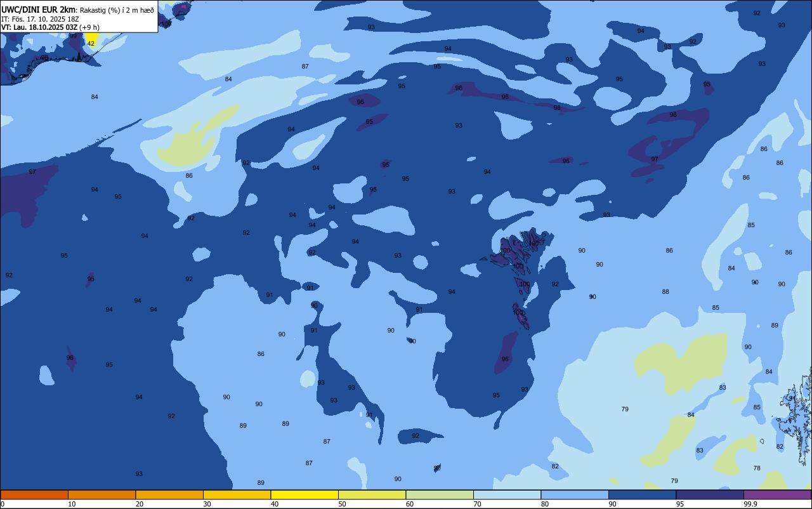Select the purple legend segment above 99.9

click(777, 494)
